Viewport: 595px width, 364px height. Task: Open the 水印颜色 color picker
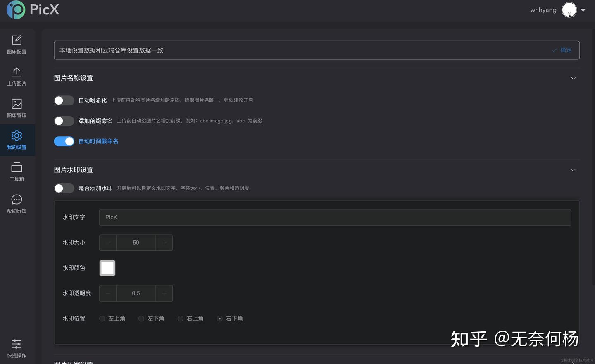(x=107, y=268)
